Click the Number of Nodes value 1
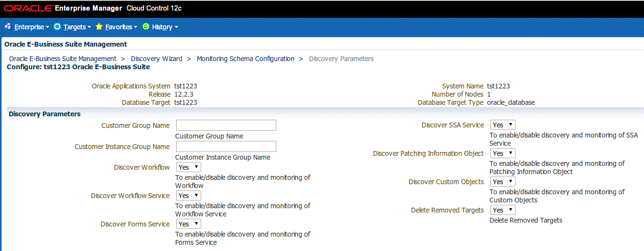This screenshot has height=251, width=644. [489, 94]
